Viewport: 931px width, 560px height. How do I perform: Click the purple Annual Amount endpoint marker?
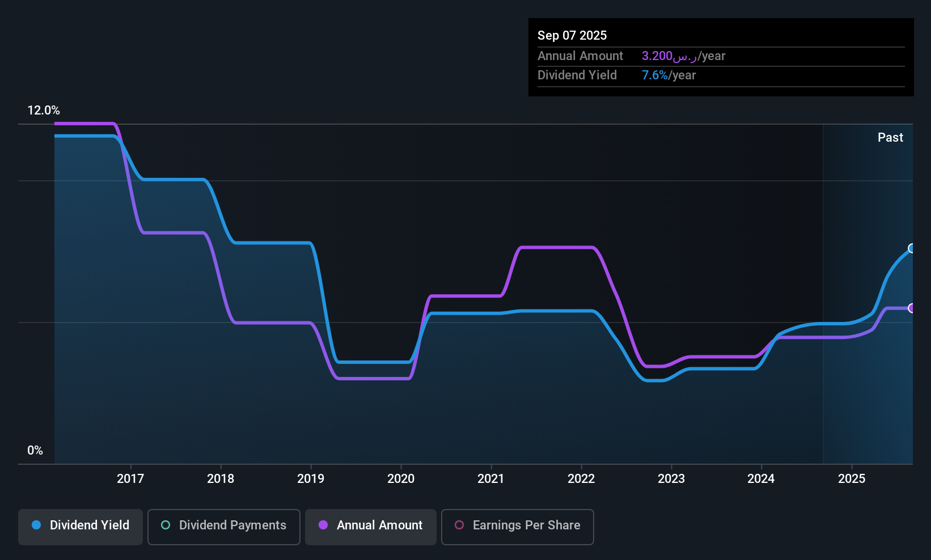coord(912,308)
